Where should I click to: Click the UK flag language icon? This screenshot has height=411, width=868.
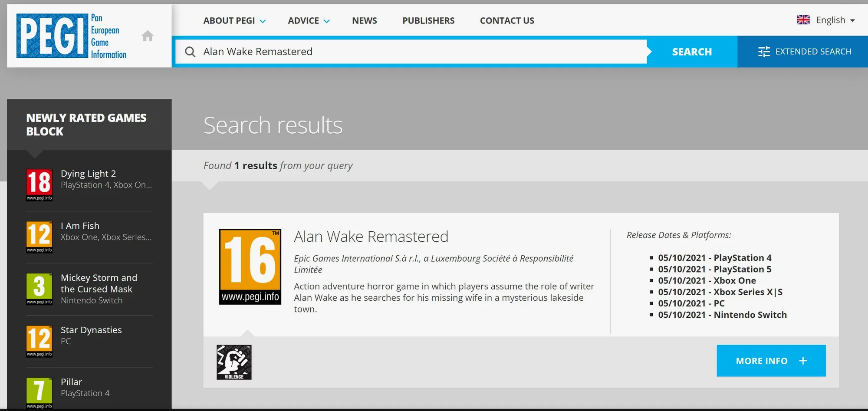[x=803, y=20]
